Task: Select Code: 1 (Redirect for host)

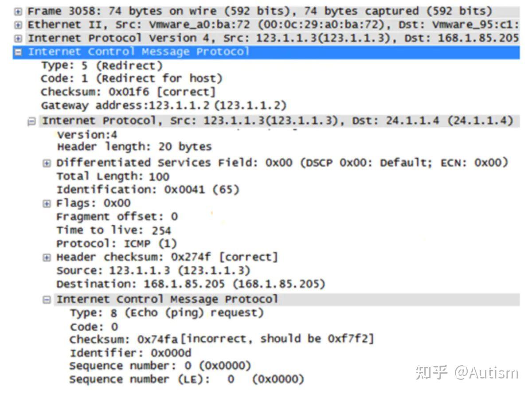Action: [x=131, y=79]
